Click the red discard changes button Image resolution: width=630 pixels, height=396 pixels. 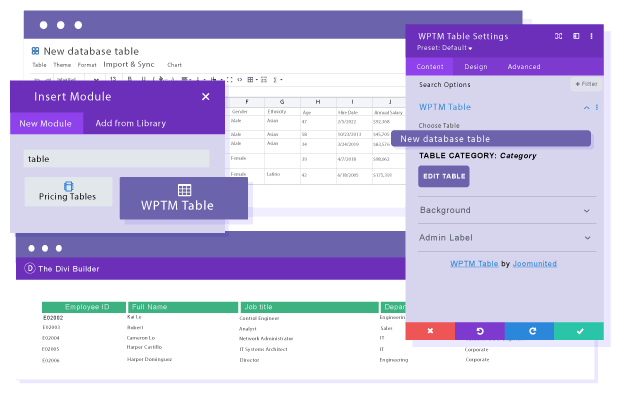point(430,331)
